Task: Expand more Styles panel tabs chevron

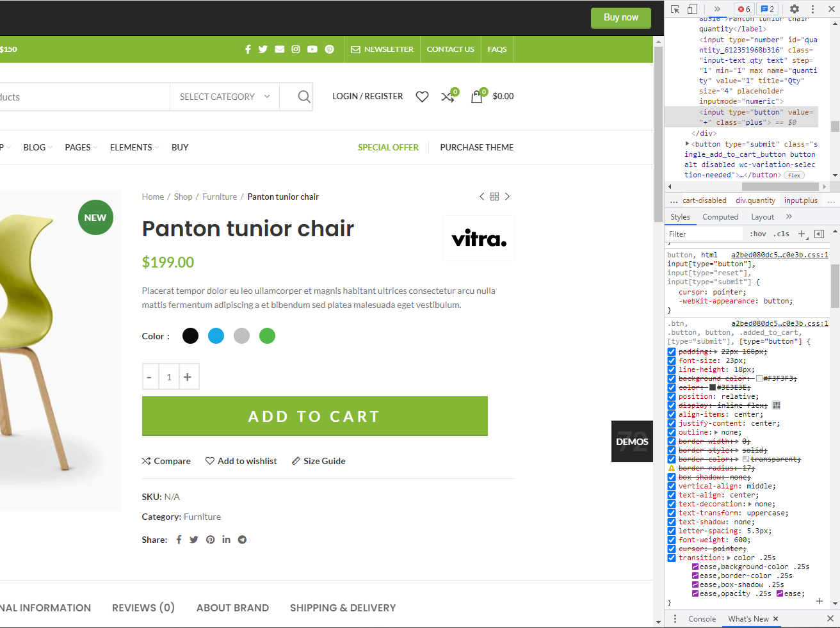Action: (789, 217)
